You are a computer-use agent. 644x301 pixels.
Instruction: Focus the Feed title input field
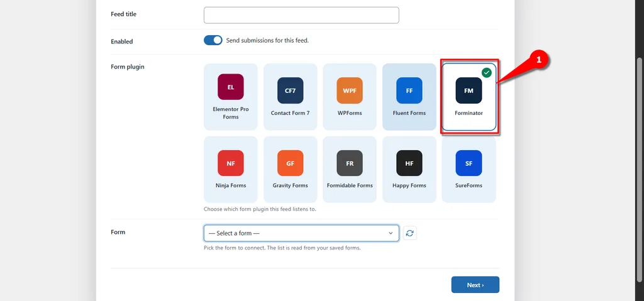click(301, 15)
